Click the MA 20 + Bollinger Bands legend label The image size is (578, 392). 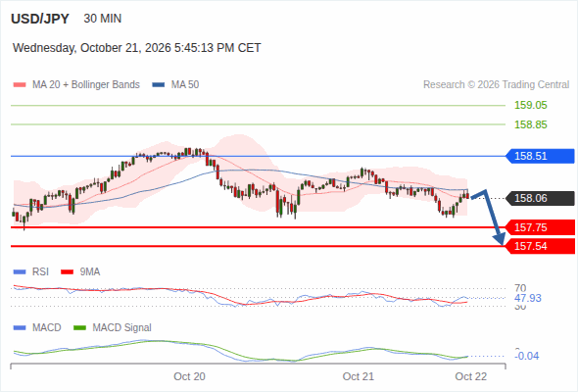click(86, 85)
